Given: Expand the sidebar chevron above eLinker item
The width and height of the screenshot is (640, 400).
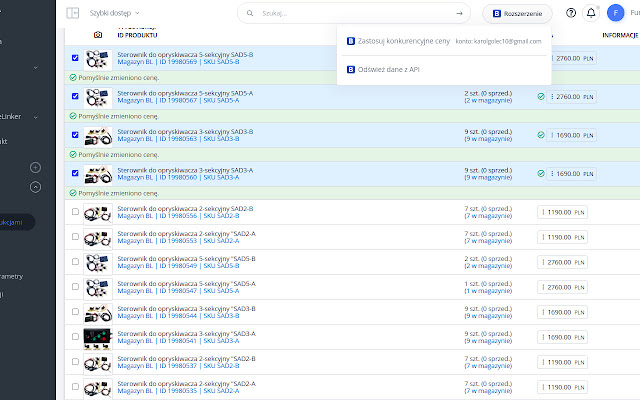Looking at the screenshot, I should coord(36,68).
